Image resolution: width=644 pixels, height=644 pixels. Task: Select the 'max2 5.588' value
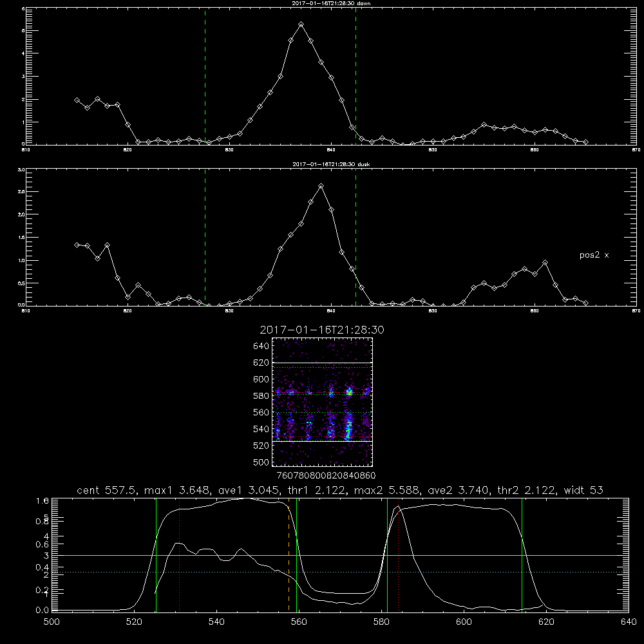tap(387, 490)
